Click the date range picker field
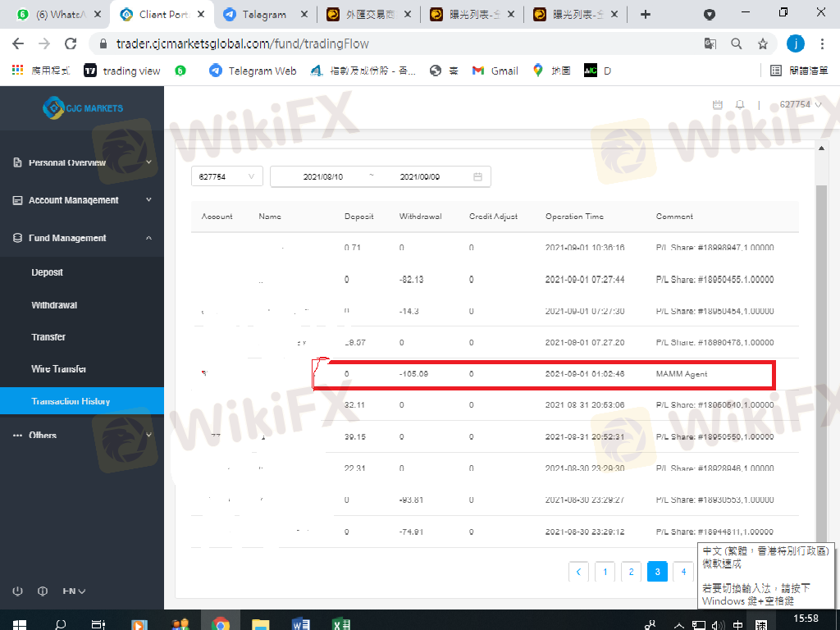840x630 pixels. (x=380, y=176)
